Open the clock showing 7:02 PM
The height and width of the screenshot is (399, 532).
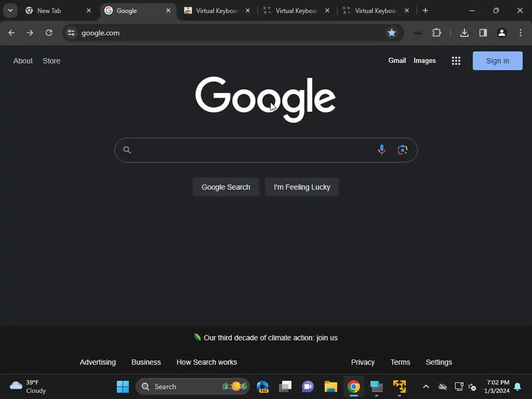pyautogui.click(x=497, y=387)
